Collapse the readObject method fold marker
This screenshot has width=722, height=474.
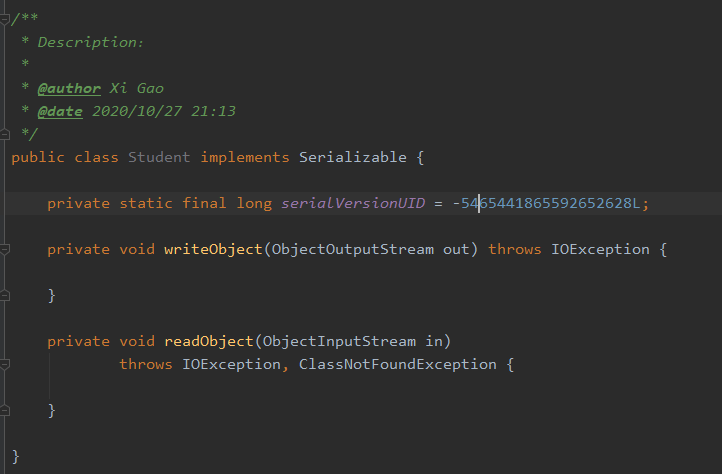[x=5, y=365]
